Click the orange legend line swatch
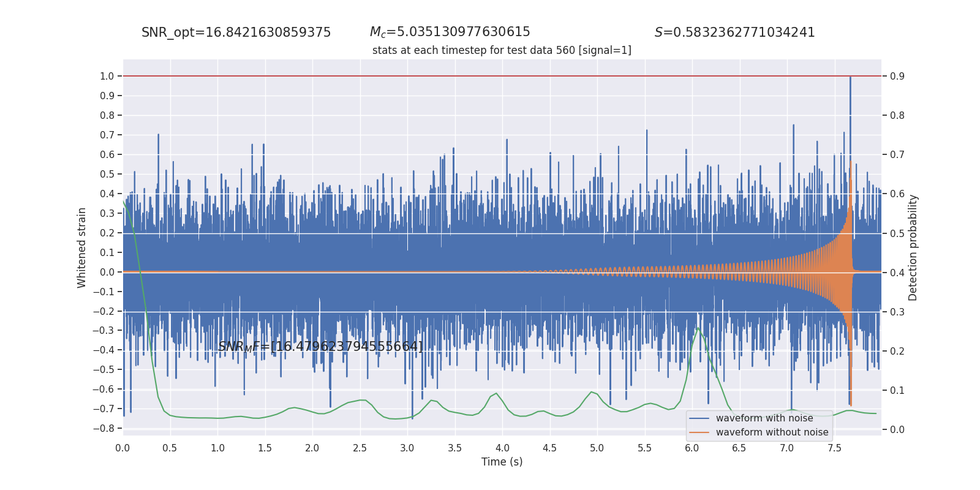Image resolution: width=980 pixels, height=490 pixels. point(699,432)
